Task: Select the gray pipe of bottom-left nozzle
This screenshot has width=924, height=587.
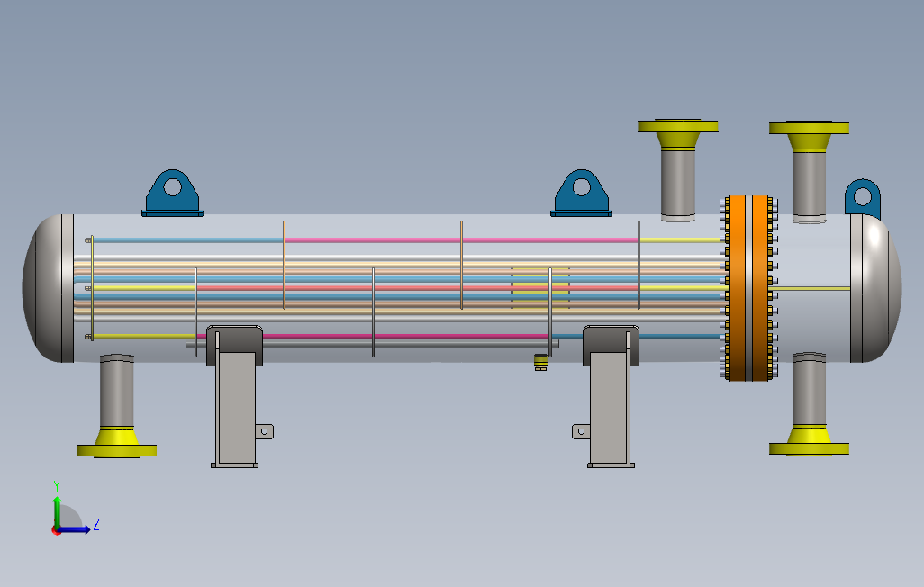Action: click(117, 390)
